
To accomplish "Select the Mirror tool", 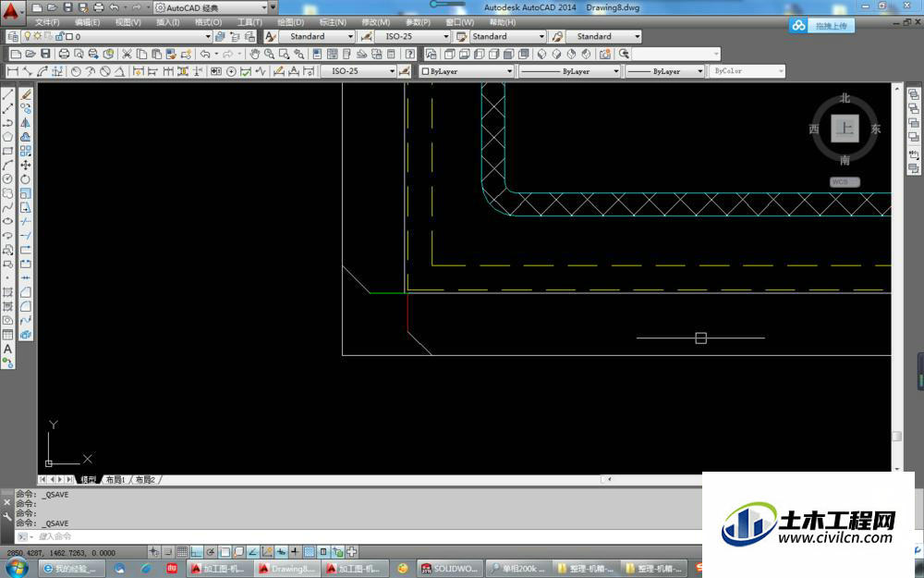I will [x=26, y=123].
